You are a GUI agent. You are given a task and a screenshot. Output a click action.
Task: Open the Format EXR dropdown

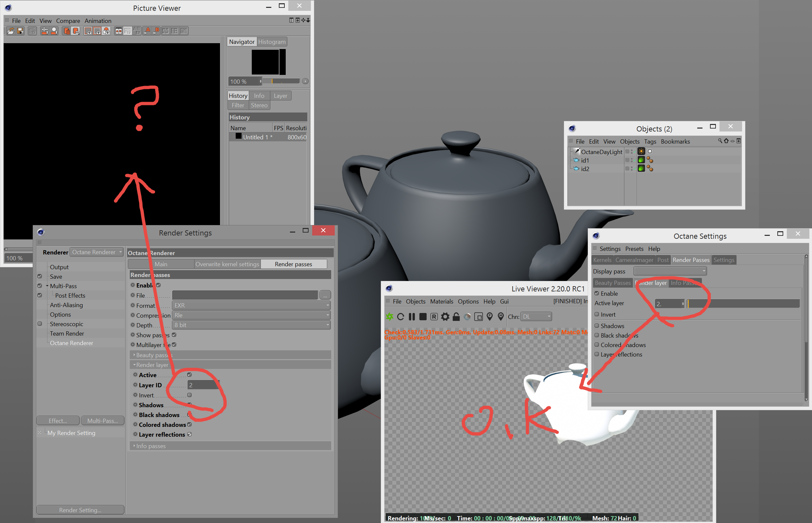[251, 305]
